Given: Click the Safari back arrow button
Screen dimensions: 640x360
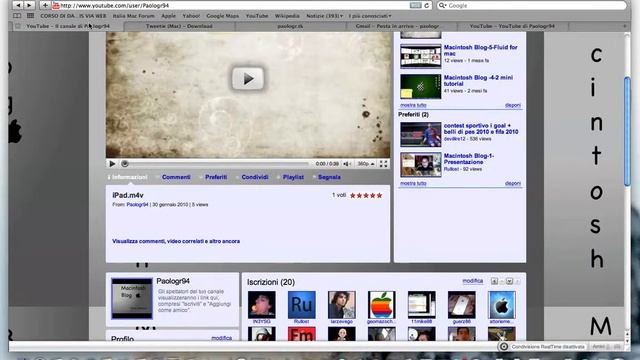Looking at the screenshot, I should 18,5.
